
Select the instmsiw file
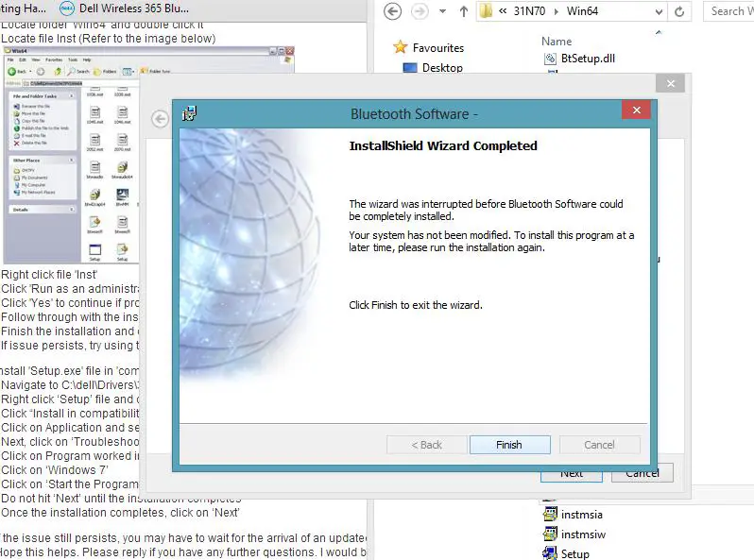583,535
